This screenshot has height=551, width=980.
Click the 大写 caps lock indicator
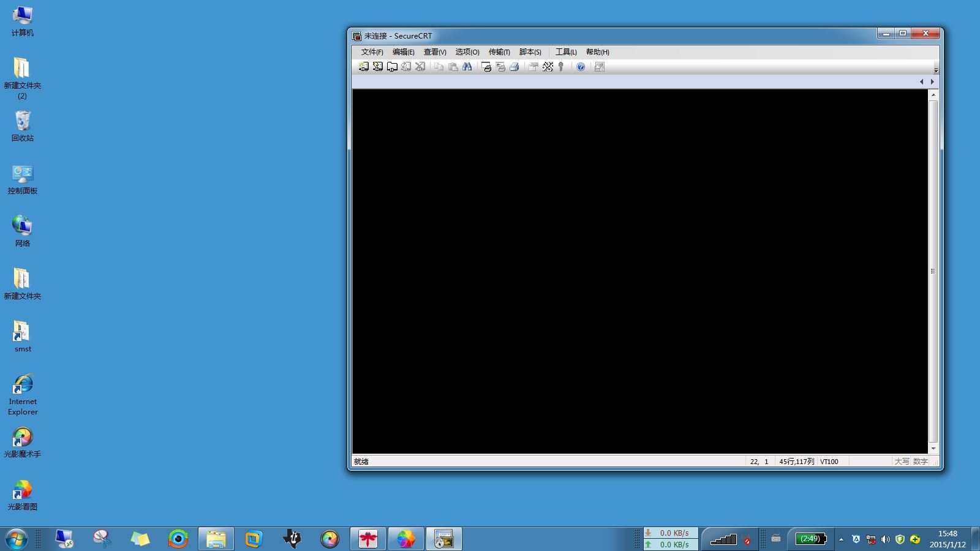point(902,462)
